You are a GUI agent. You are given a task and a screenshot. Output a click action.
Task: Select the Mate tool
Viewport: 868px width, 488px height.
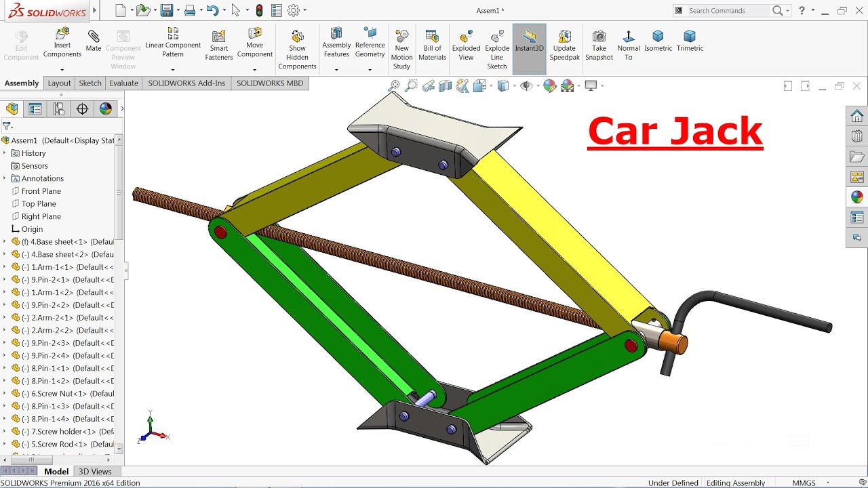(94, 41)
